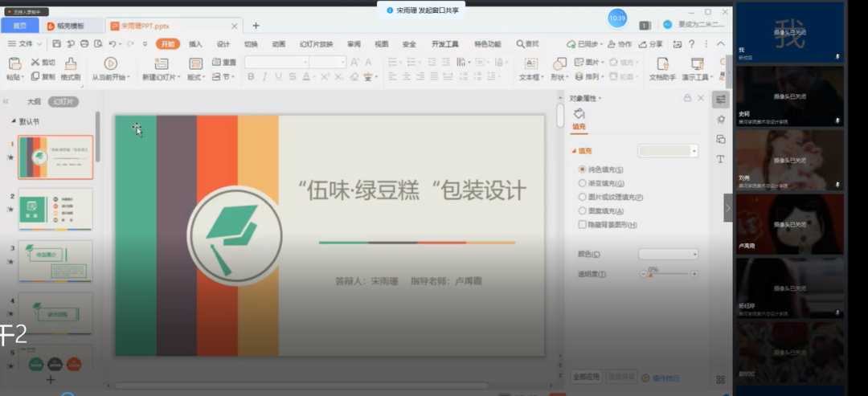Start slideshow from current slide (从当前开始)

click(x=110, y=63)
